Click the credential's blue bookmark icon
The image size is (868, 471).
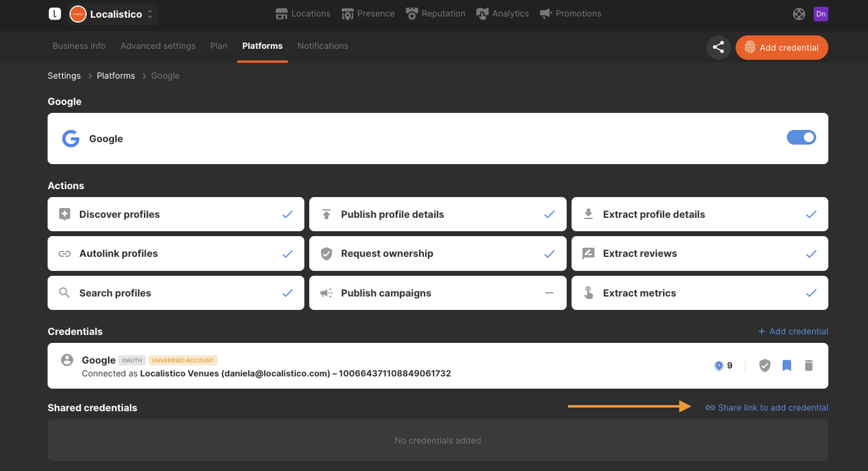click(x=787, y=365)
